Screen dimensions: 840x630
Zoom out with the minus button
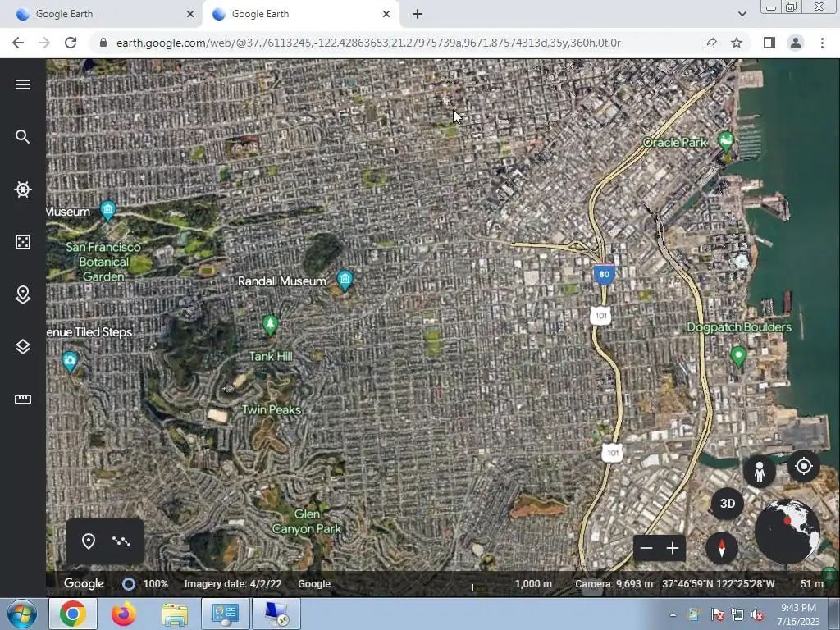coord(646,548)
